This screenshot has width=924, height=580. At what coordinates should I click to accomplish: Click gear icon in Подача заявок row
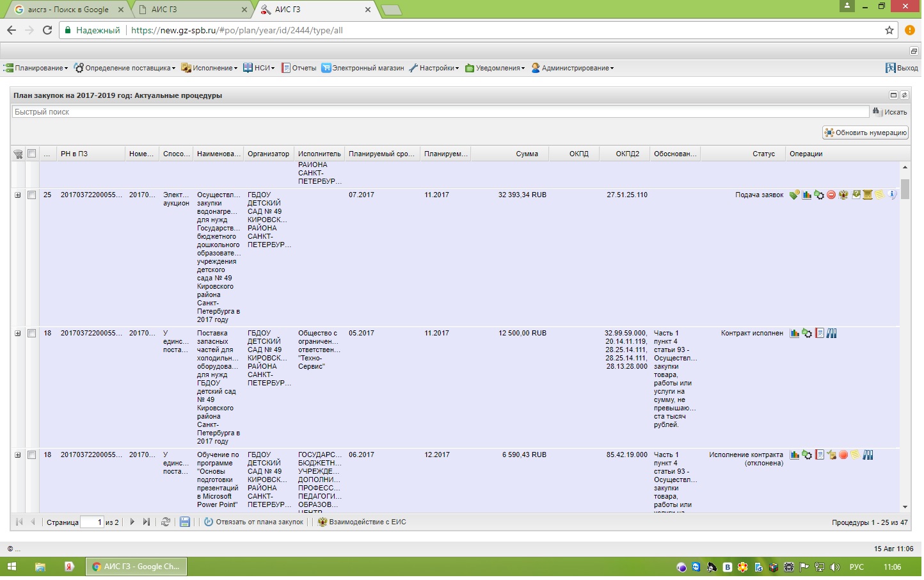(x=819, y=195)
